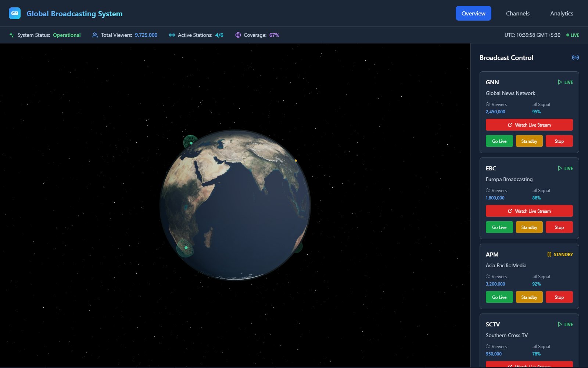
Task: Click the orange station marker on globe's east edge
Action: point(296,160)
